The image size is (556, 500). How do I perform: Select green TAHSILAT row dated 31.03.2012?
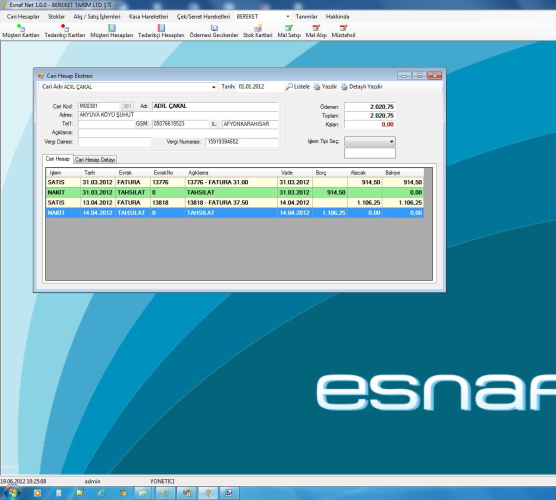pos(235,193)
